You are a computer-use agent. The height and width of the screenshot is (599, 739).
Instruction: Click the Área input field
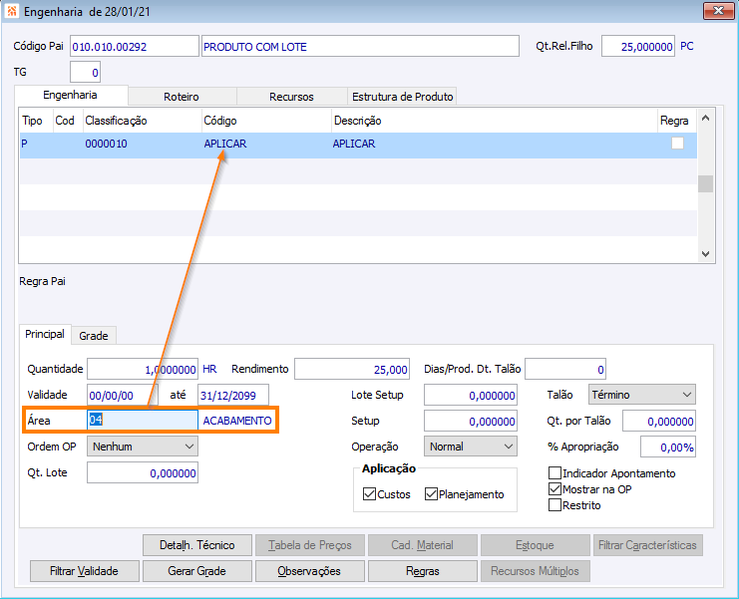coord(142,421)
